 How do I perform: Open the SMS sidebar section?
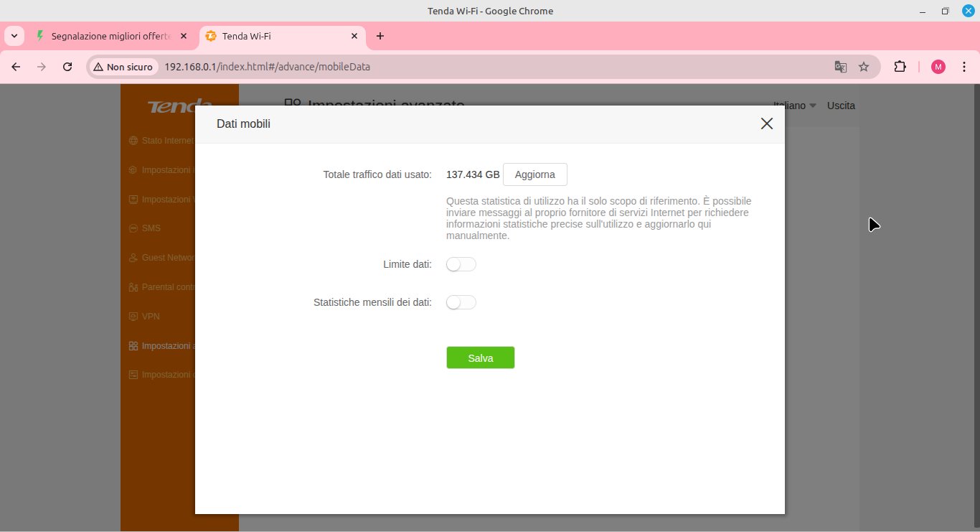pyautogui.click(x=144, y=228)
